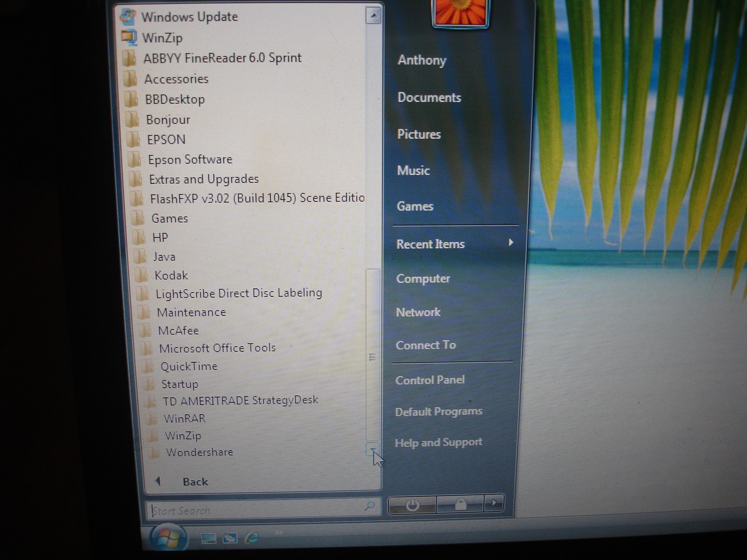Open Default Programs

coord(438,412)
